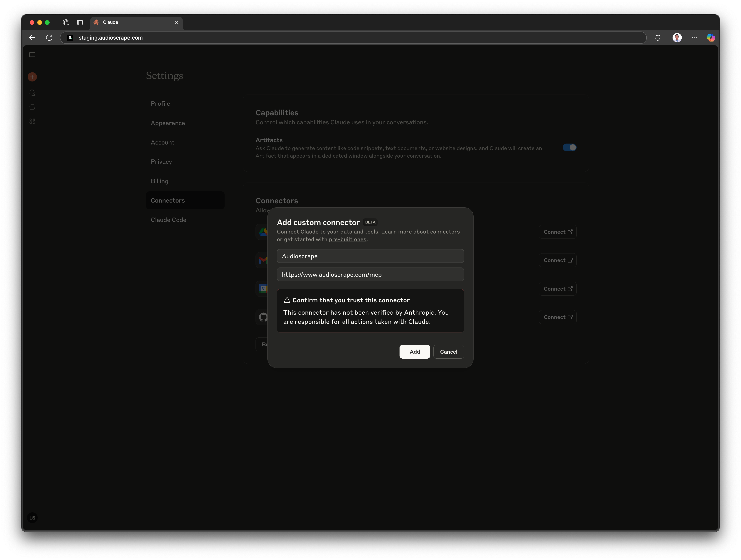Open the browser profile avatar
The image size is (741, 560).
677,38
